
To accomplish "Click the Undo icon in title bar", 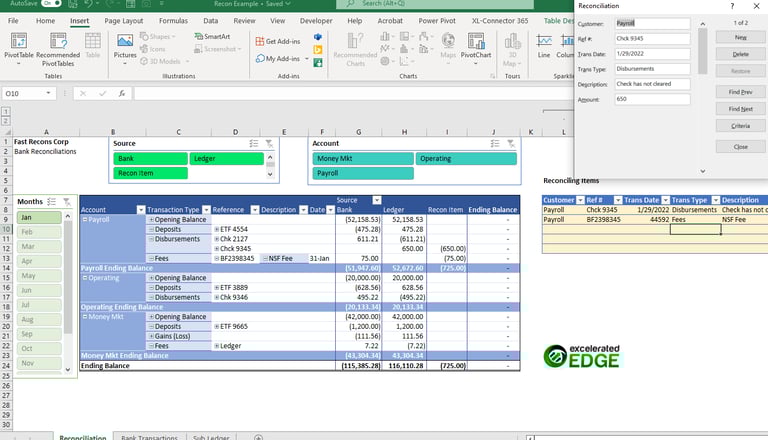I will click(88, 4).
